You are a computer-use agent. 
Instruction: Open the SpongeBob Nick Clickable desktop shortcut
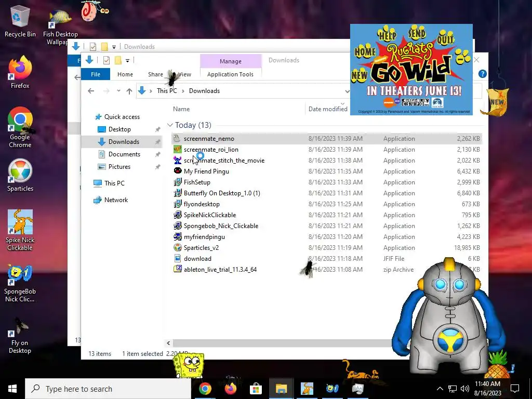(20, 284)
